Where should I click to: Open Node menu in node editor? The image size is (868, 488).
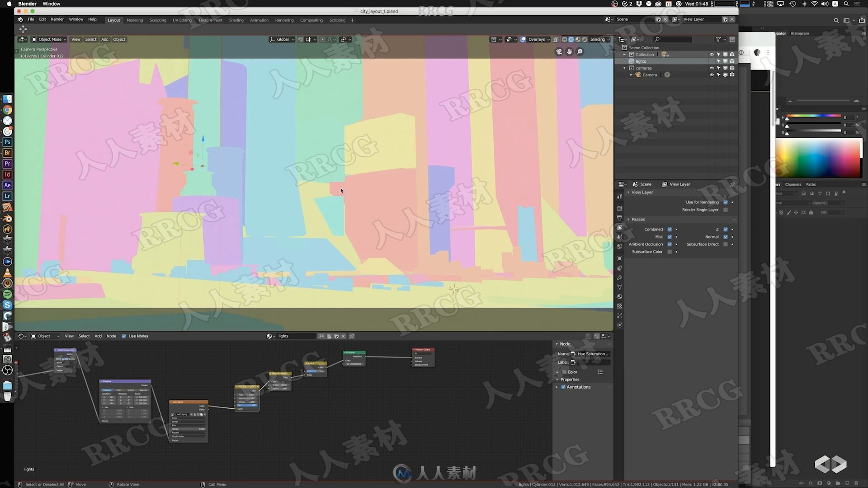111,336
